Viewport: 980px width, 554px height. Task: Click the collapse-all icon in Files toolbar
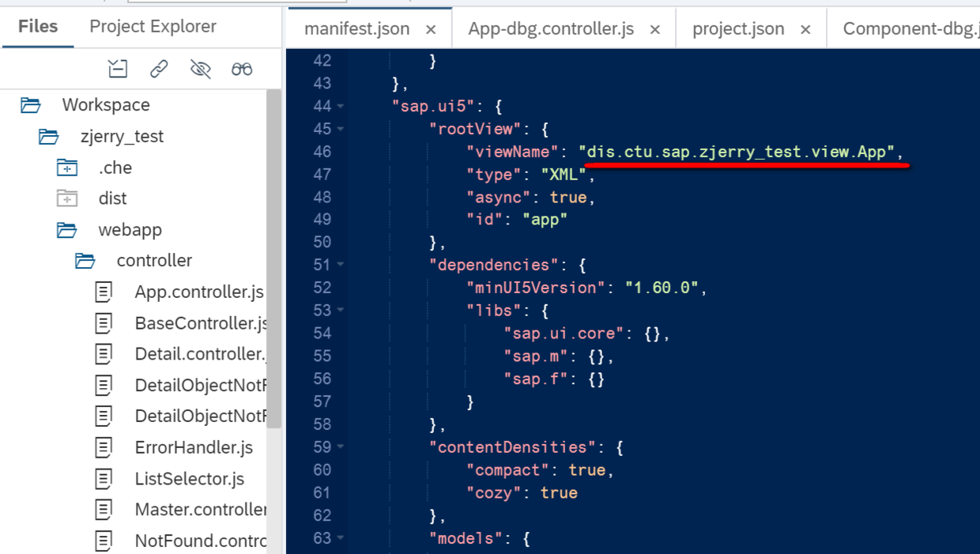(x=118, y=70)
